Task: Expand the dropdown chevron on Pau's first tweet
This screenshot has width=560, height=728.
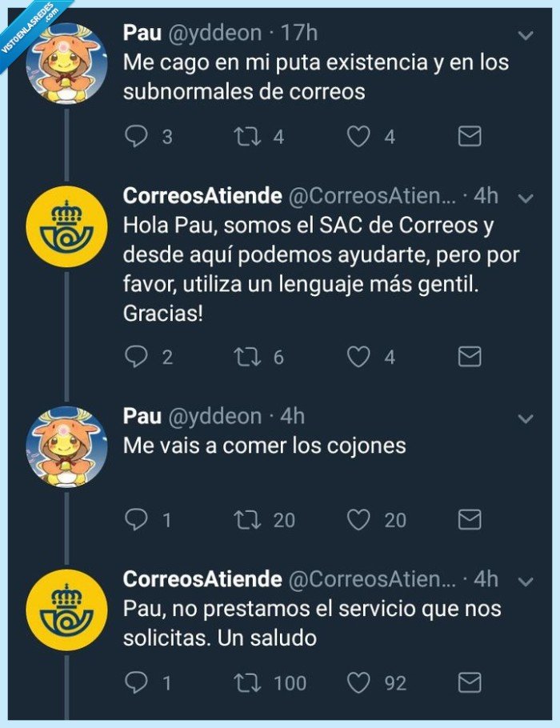Action: [526, 35]
